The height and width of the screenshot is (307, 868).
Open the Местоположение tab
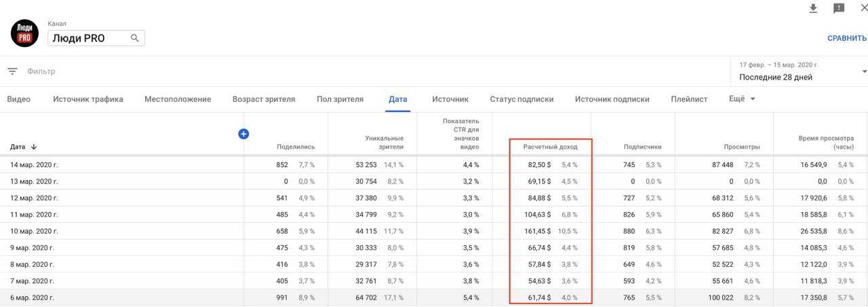(178, 99)
